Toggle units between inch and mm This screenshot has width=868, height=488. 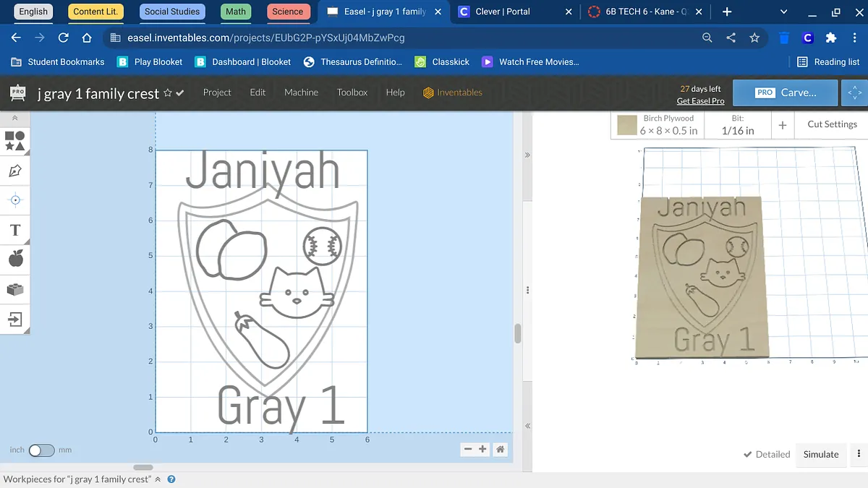[x=41, y=450]
